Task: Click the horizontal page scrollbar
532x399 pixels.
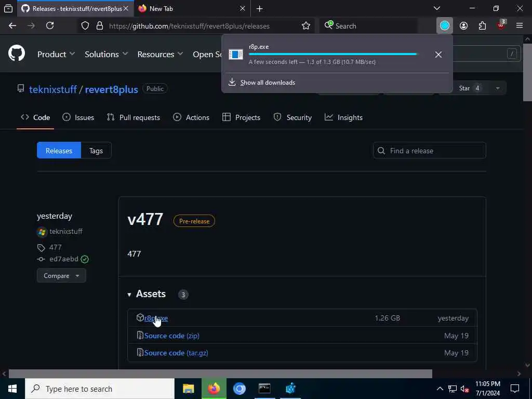Action: click(220, 374)
